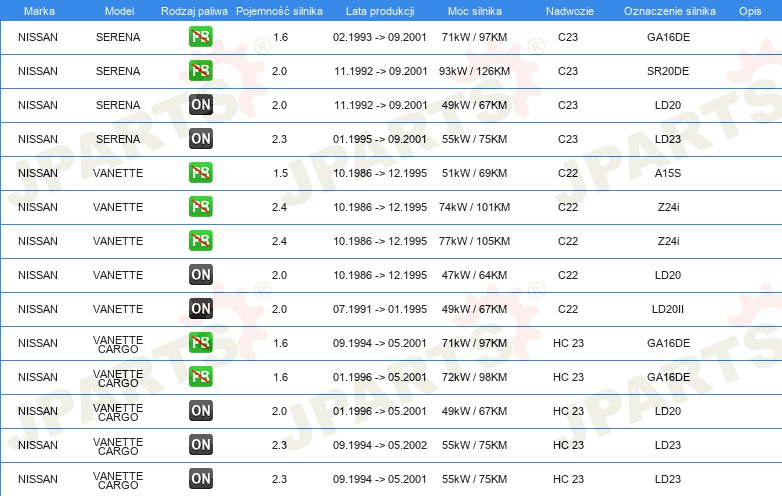Image resolution: width=782 pixels, height=496 pixels.
Task: Click the power value 72kW / 98KM
Action: (474, 377)
